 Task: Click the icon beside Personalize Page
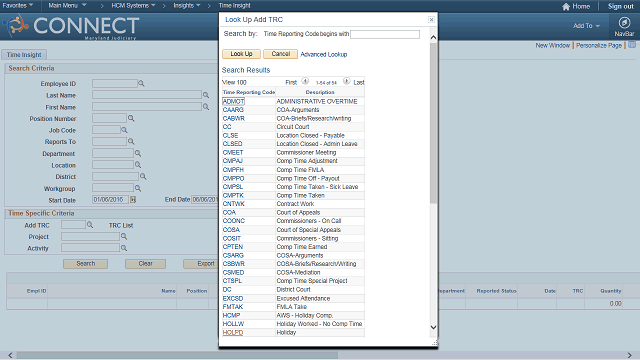click(x=632, y=45)
